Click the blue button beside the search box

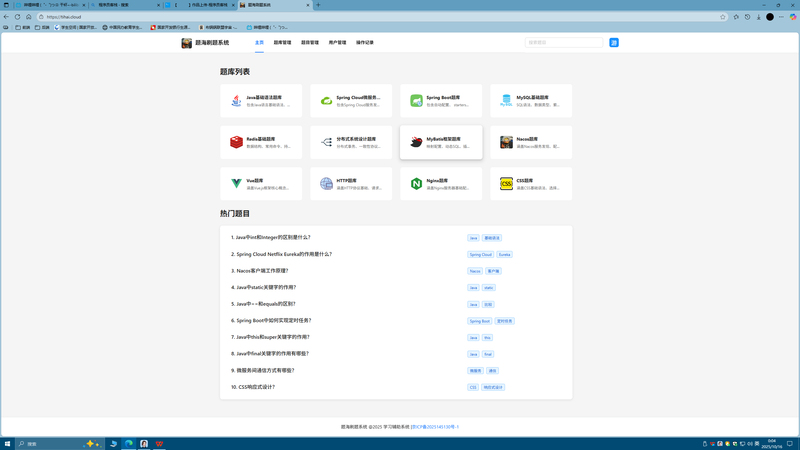point(614,42)
